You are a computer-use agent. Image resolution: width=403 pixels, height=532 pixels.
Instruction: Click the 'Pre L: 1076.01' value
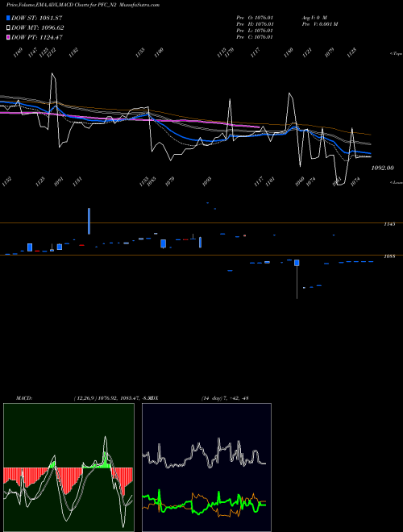coord(255,31)
